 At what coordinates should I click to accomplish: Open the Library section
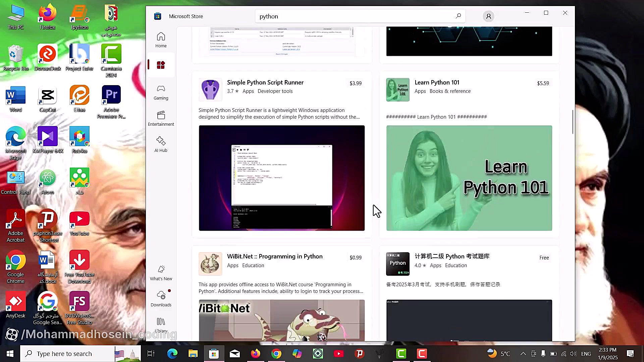[161, 325]
